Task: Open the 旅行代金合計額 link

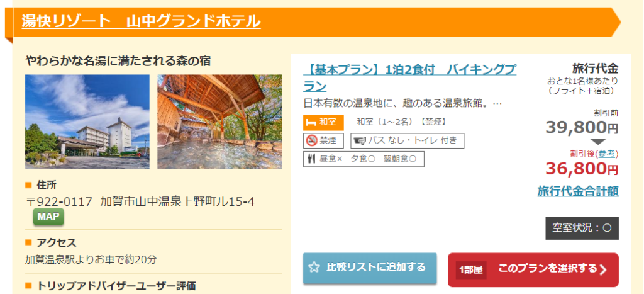Action: click(x=578, y=191)
